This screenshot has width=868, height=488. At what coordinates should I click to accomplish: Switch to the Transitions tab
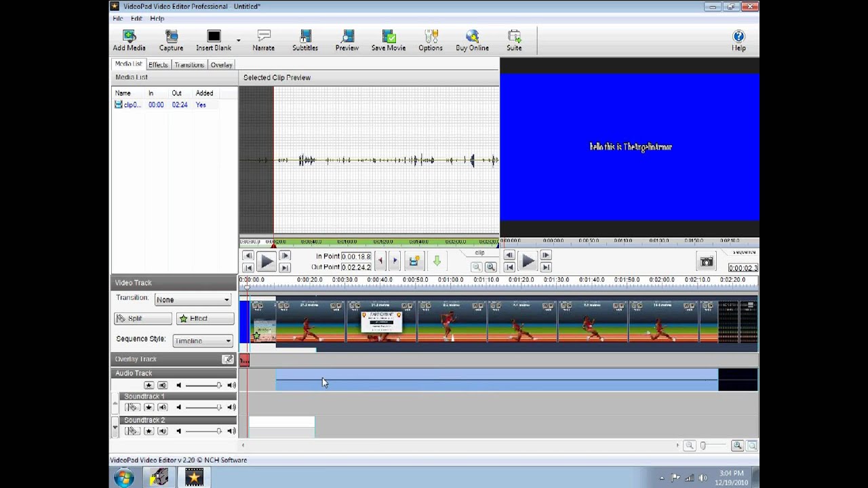click(189, 64)
